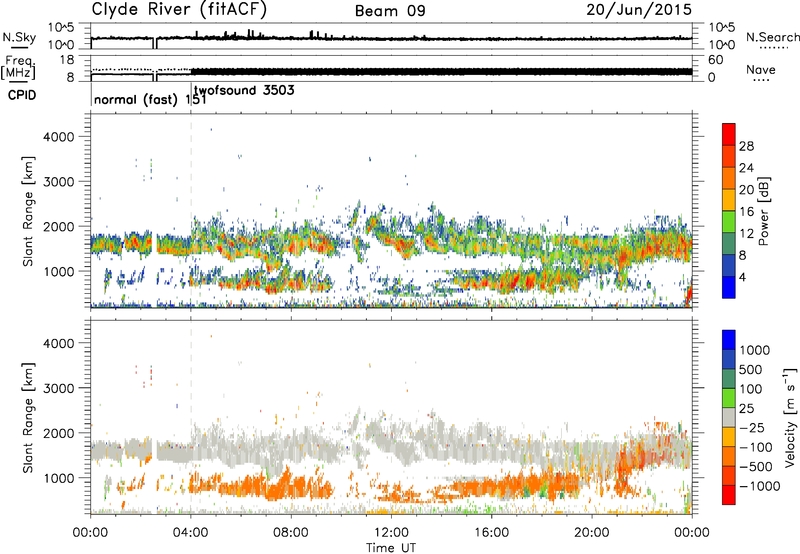Pick the blue top segment of velocity colorbar

729,340
